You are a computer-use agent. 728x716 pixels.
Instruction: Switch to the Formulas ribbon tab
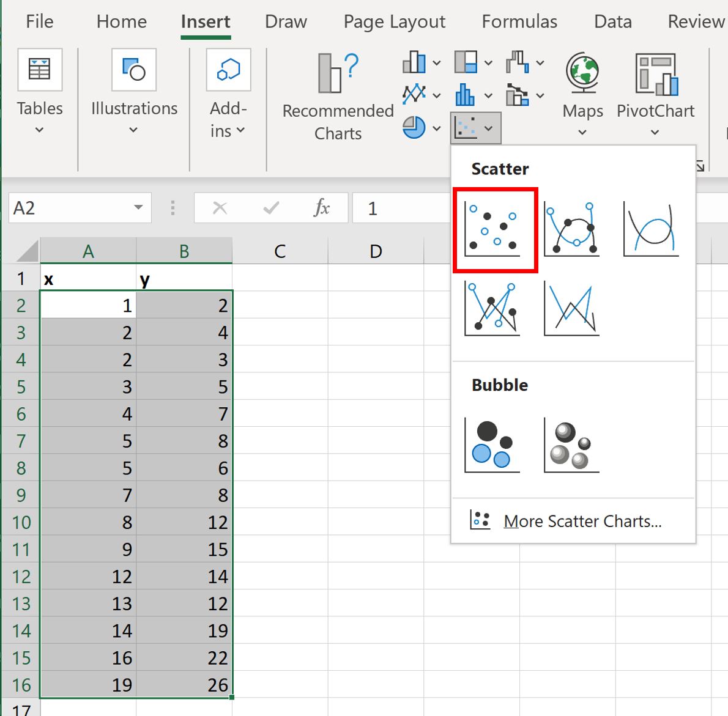tap(519, 21)
